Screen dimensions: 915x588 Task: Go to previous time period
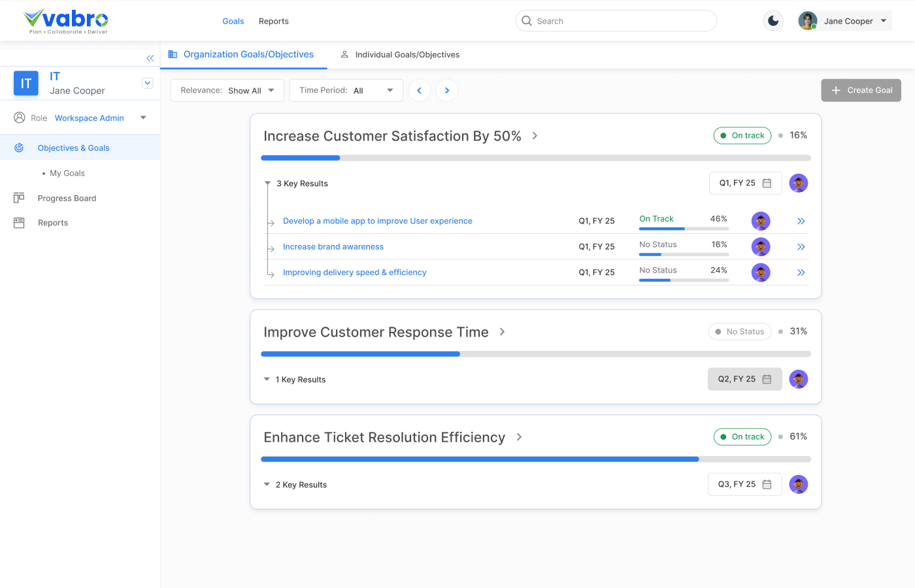(420, 90)
